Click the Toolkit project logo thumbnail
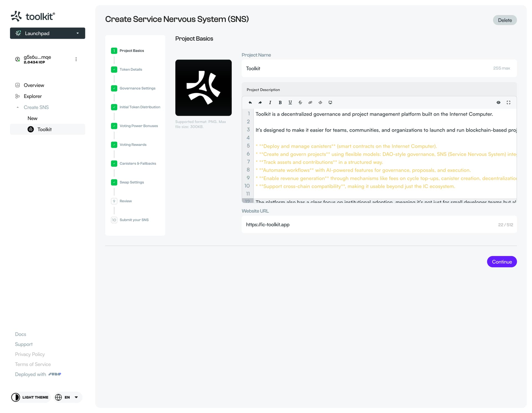 tap(203, 88)
